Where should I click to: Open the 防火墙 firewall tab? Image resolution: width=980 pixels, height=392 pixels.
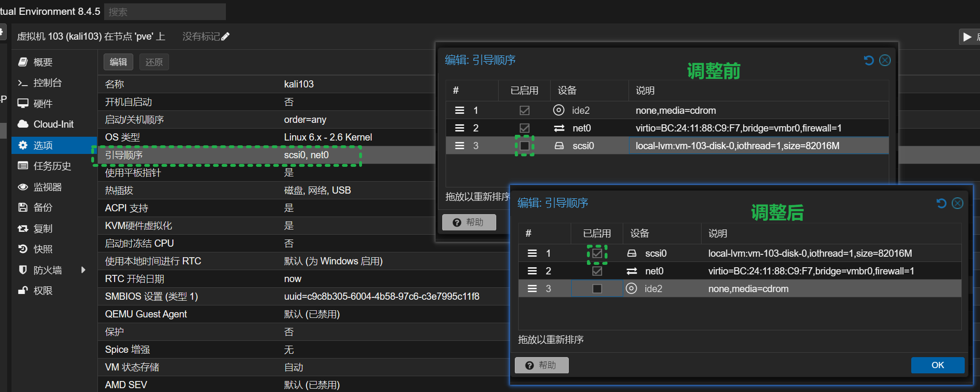(x=53, y=270)
